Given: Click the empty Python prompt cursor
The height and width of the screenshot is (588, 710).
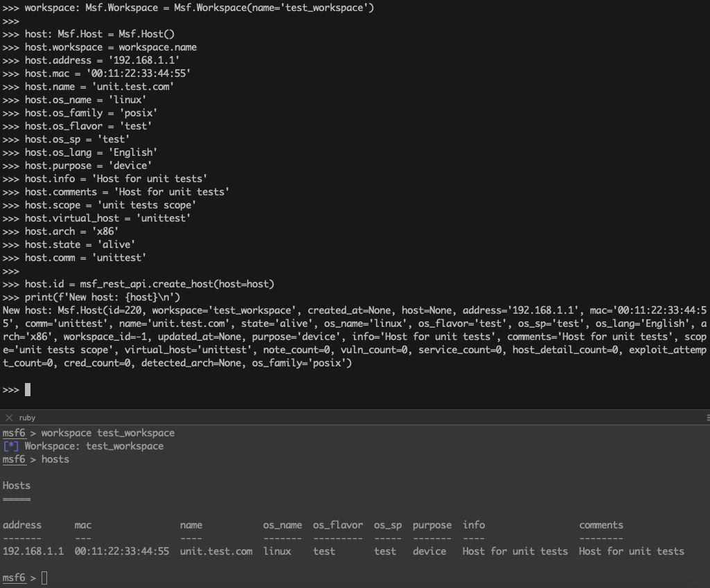Looking at the screenshot, I should point(28,390).
